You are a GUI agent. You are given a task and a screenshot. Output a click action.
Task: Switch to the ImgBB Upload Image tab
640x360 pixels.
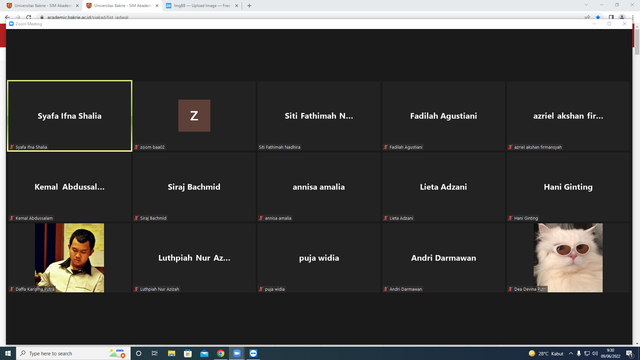(202, 6)
